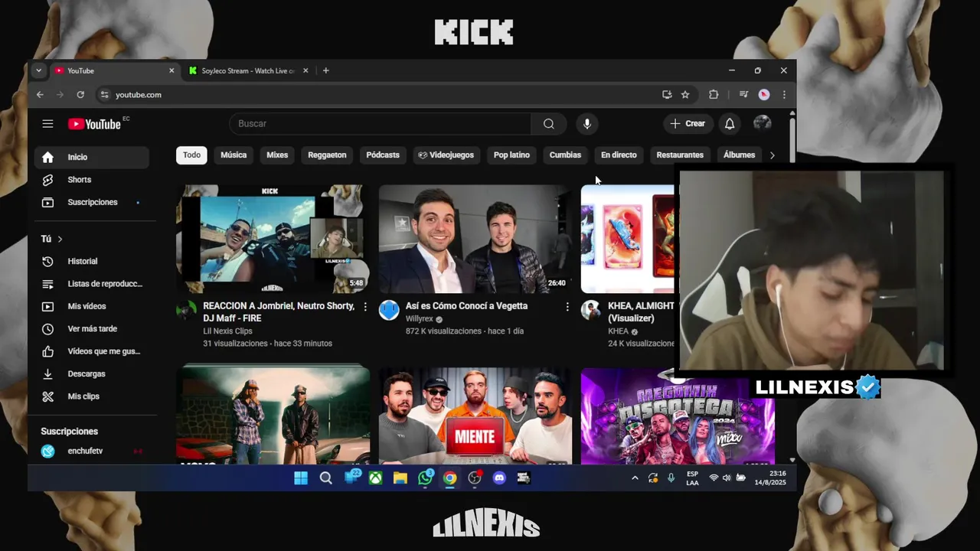Select the Mixes filter chip
The image size is (980, 551).
pyautogui.click(x=277, y=155)
